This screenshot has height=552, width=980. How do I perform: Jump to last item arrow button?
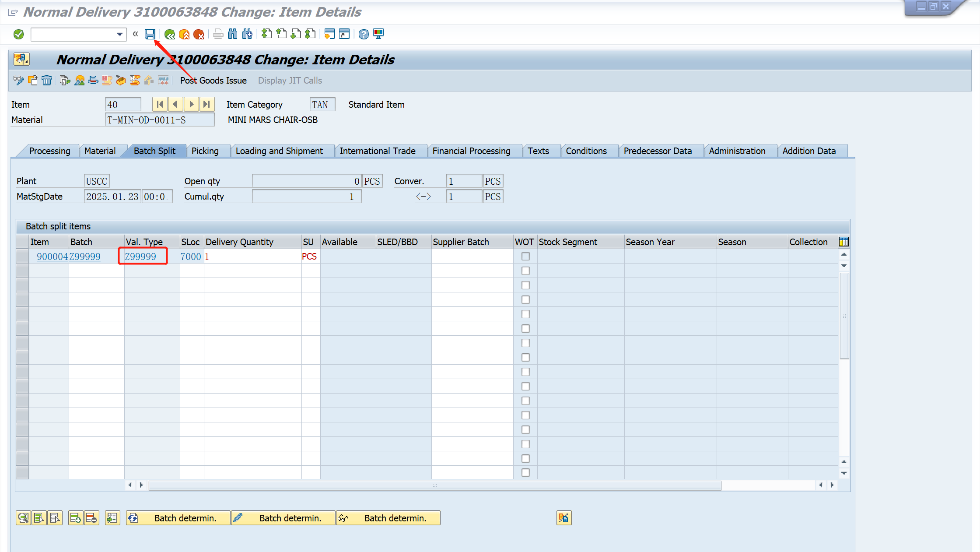coord(206,104)
